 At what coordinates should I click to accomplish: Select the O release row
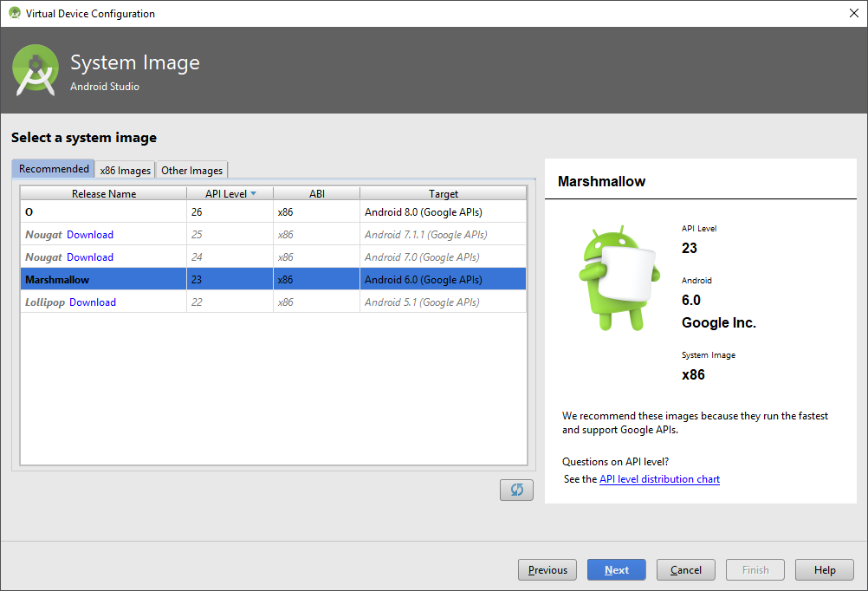click(x=274, y=212)
